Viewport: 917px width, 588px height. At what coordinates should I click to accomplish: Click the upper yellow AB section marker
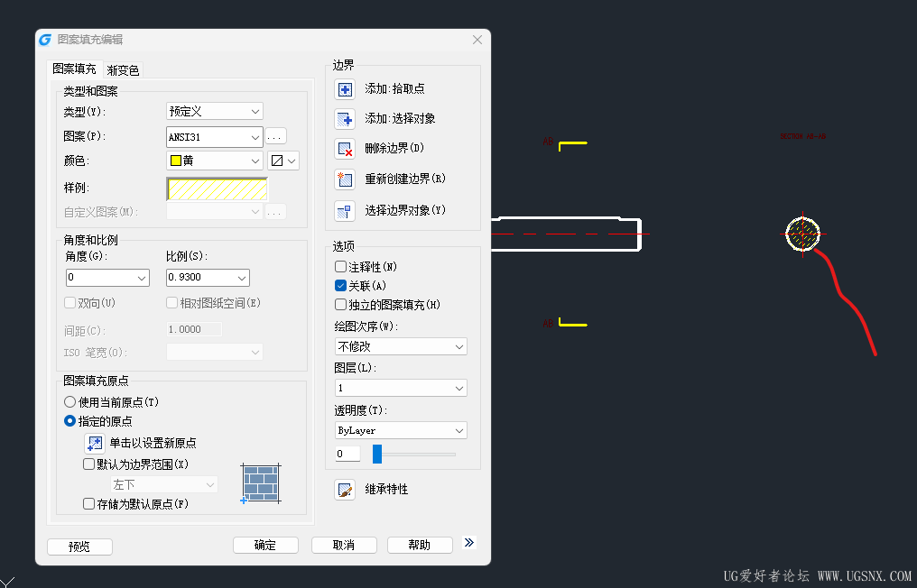point(572,145)
